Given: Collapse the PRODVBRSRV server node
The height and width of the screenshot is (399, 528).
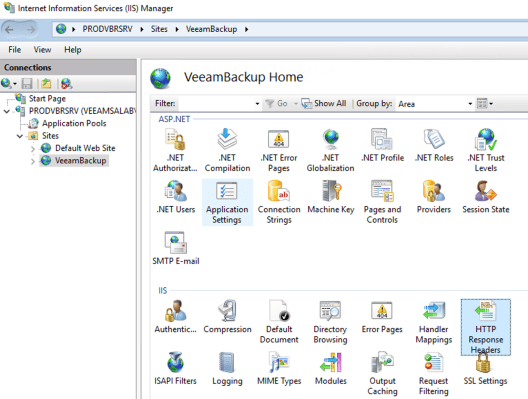Looking at the screenshot, I should 6,111.
